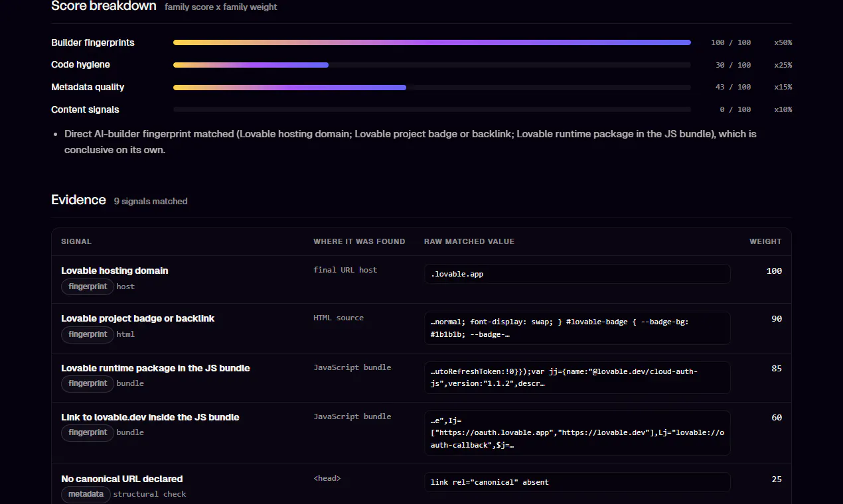Screen dimensions: 843x504
Task: Click "No canonical URL declared" signal name
Action: coord(122,479)
